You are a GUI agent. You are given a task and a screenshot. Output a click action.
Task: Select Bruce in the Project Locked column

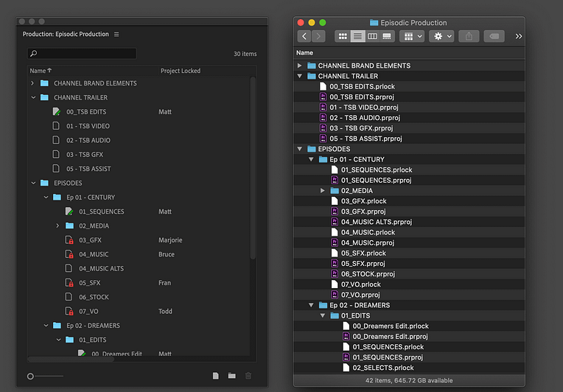coord(167,254)
